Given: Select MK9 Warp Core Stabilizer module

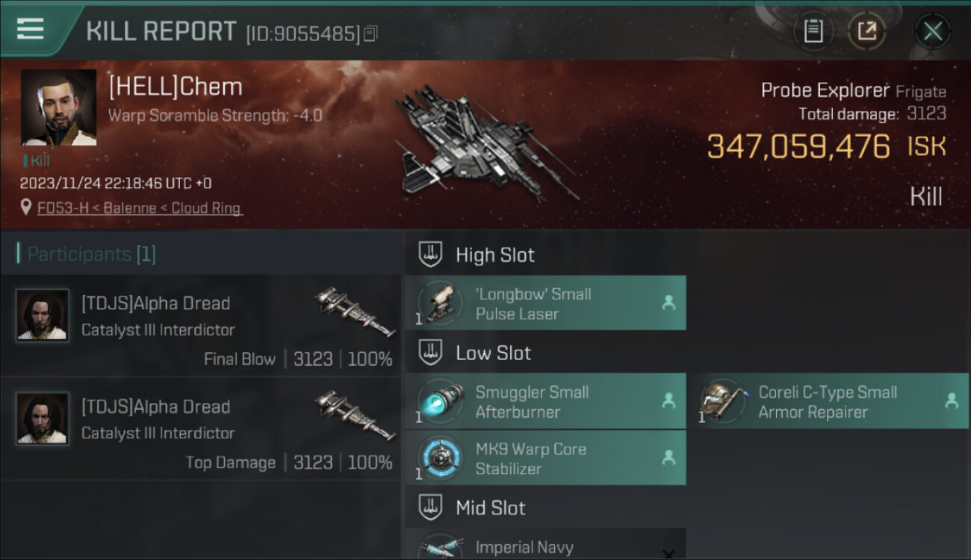Looking at the screenshot, I should point(545,458).
